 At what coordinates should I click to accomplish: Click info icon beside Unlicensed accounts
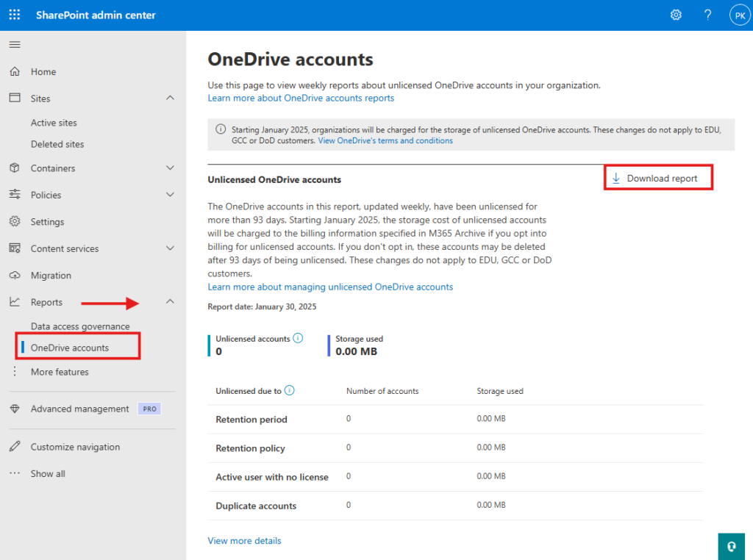coord(298,338)
